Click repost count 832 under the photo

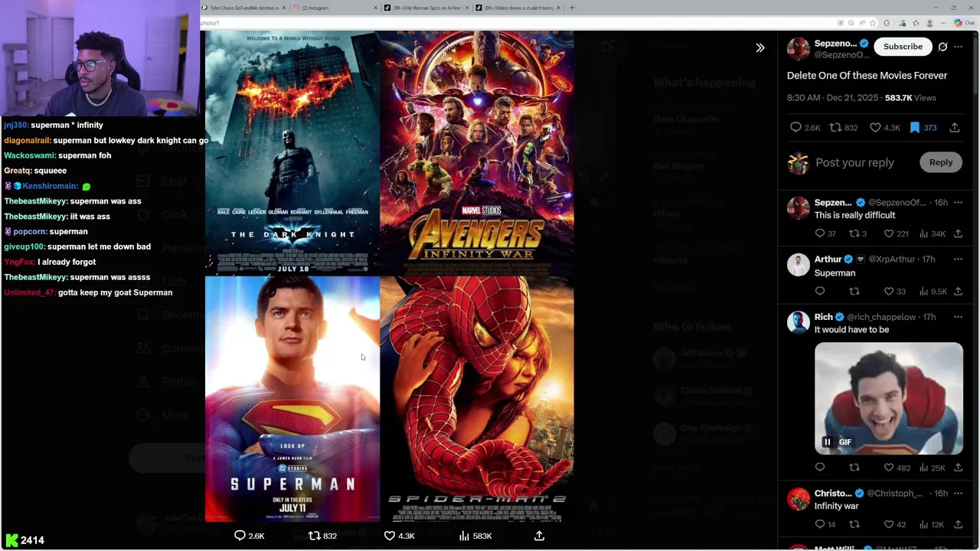(322, 536)
